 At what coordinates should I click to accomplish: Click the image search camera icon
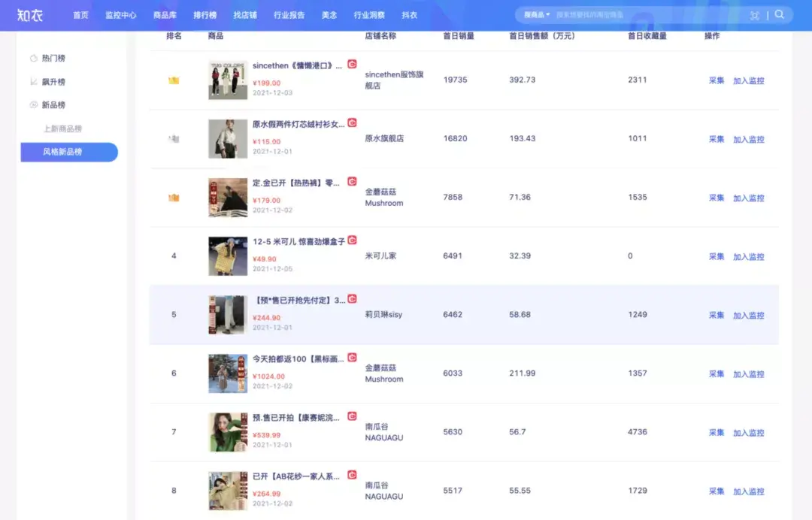point(755,16)
